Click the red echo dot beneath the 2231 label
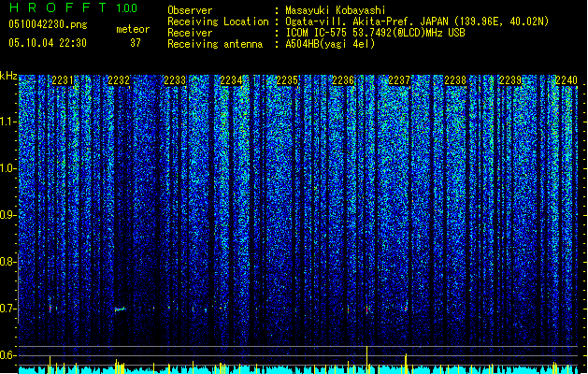This screenshot has width=588, height=374. pyautogui.click(x=50, y=309)
